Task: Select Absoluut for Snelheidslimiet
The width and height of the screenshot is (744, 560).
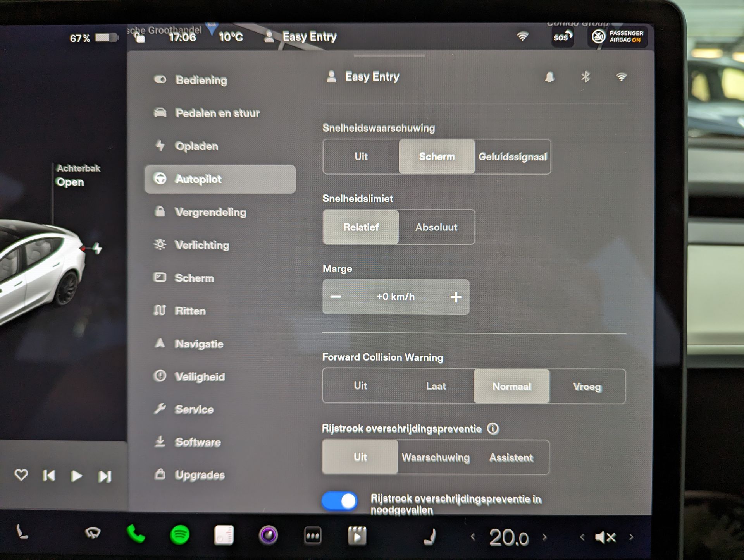Action: tap(436, 227)
